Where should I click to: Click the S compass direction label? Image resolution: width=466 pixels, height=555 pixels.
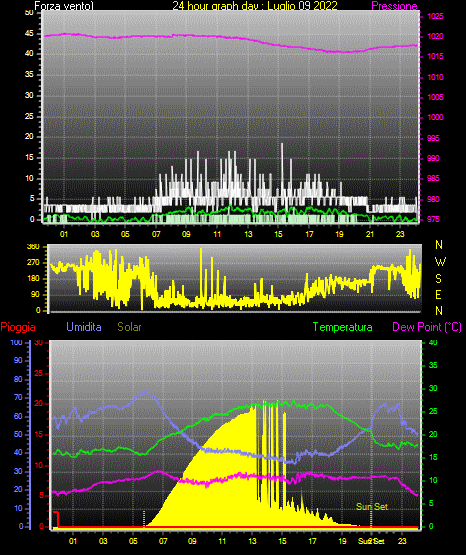point(438,279)
